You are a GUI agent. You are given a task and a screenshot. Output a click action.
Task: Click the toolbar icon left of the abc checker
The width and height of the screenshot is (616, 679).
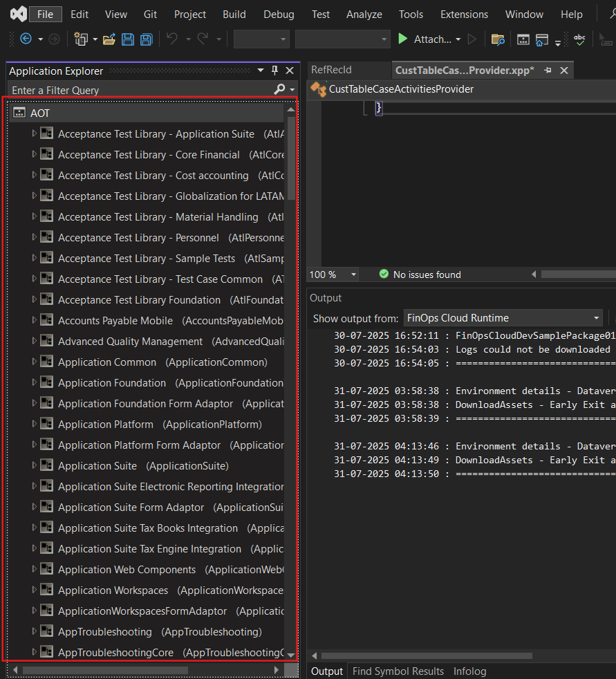tap(542, 40)
